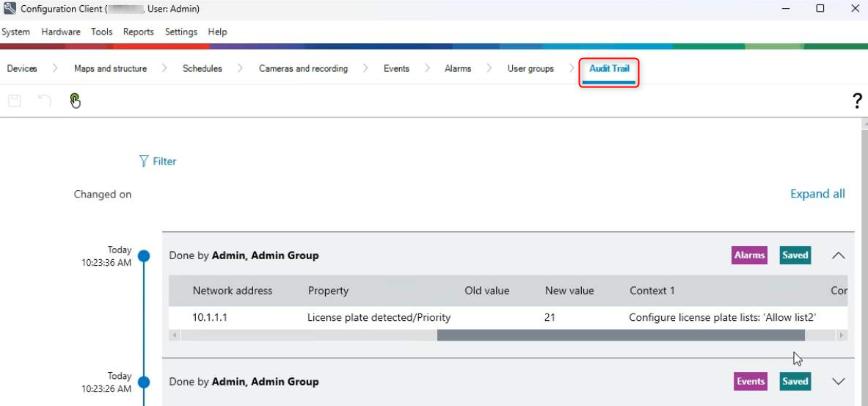Click the Property column header
868x406 pixels.
(x=328, y=291)
